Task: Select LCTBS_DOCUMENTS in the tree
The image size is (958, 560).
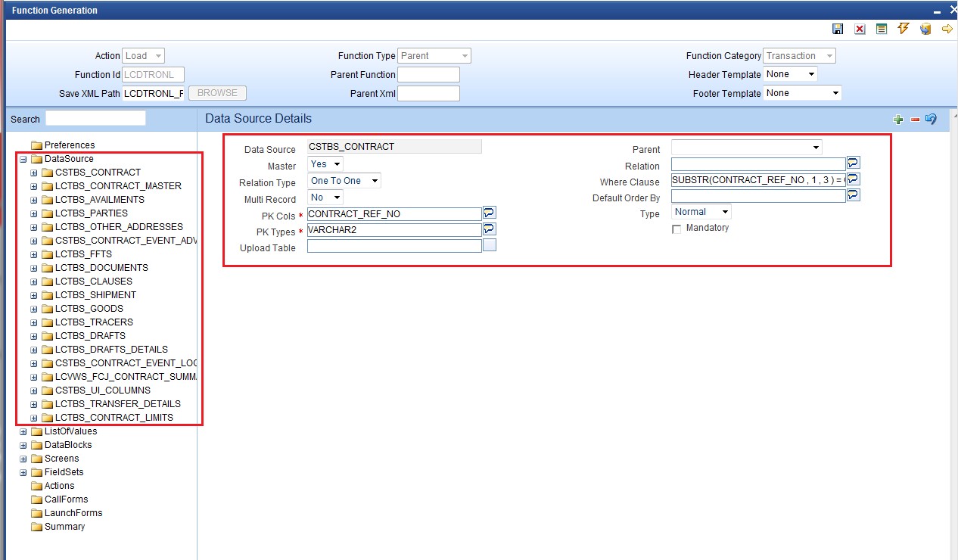Action: click(101, 268)
